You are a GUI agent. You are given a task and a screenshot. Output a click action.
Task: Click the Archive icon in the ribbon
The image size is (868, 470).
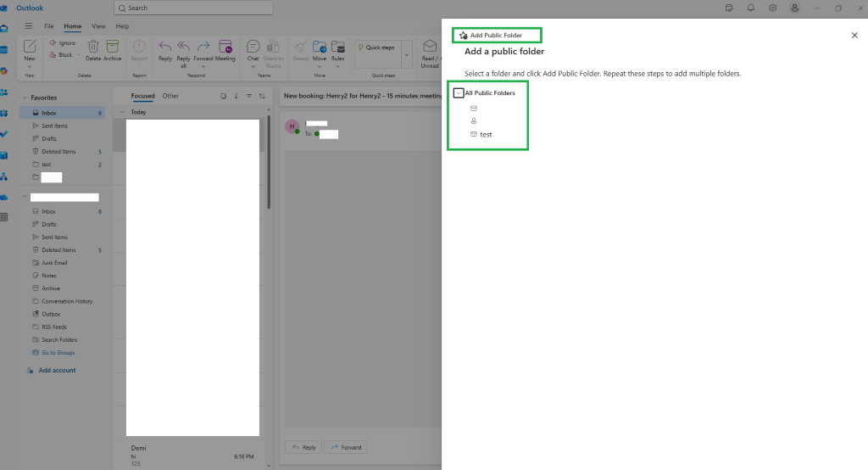click(x=113, y=46)
